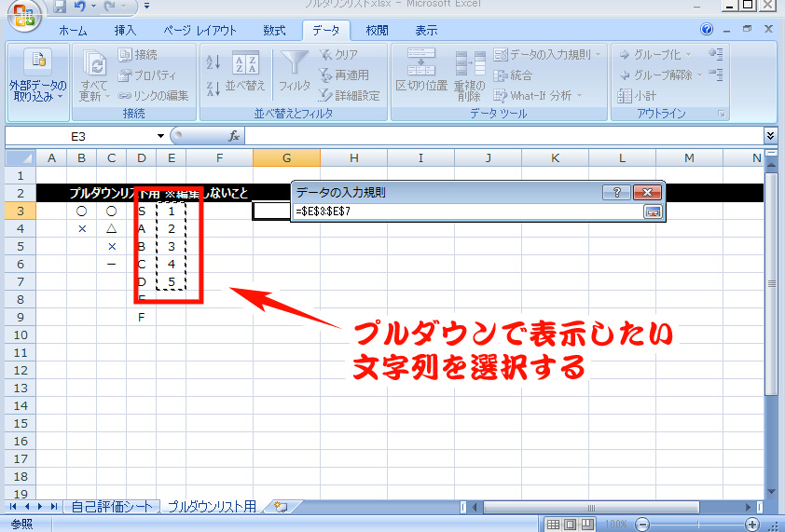Click the show detail outline icon
Screen dimensions: 785x532
coord(716,54)
